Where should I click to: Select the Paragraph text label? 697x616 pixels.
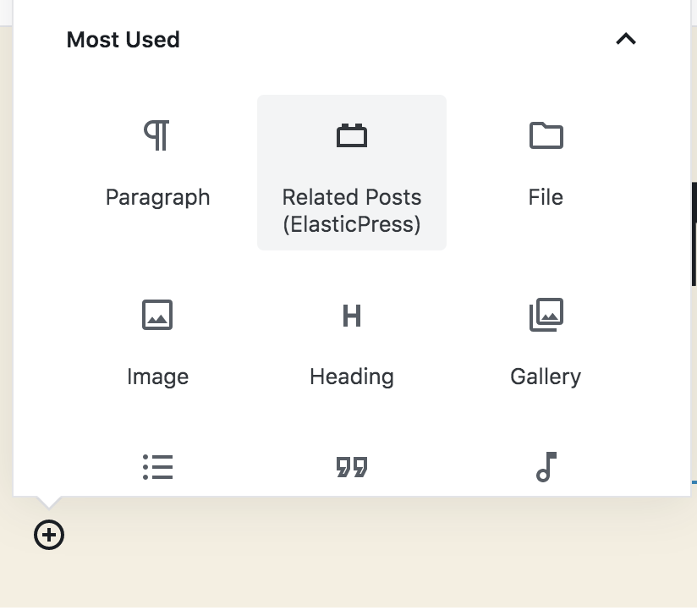tap(157, 197)
